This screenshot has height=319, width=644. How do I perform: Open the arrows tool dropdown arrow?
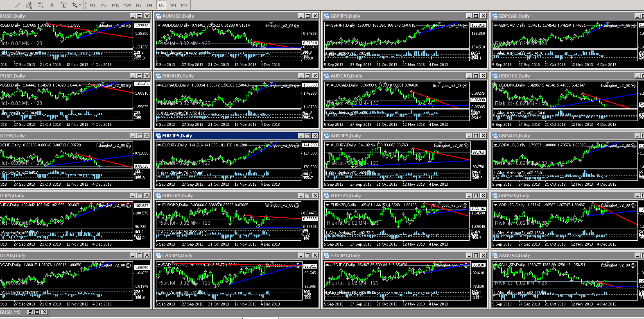(80, 5)
